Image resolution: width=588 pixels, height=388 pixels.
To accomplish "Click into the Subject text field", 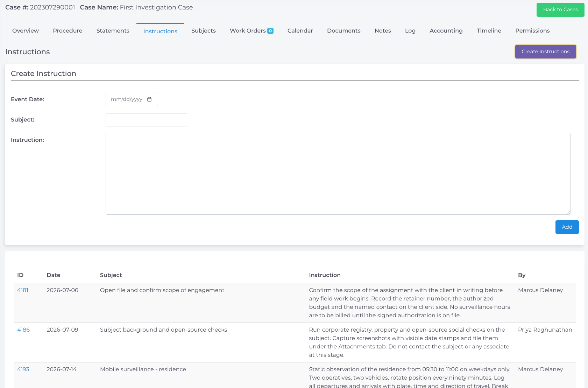I will pyautogui.click(x=146, y=120).
